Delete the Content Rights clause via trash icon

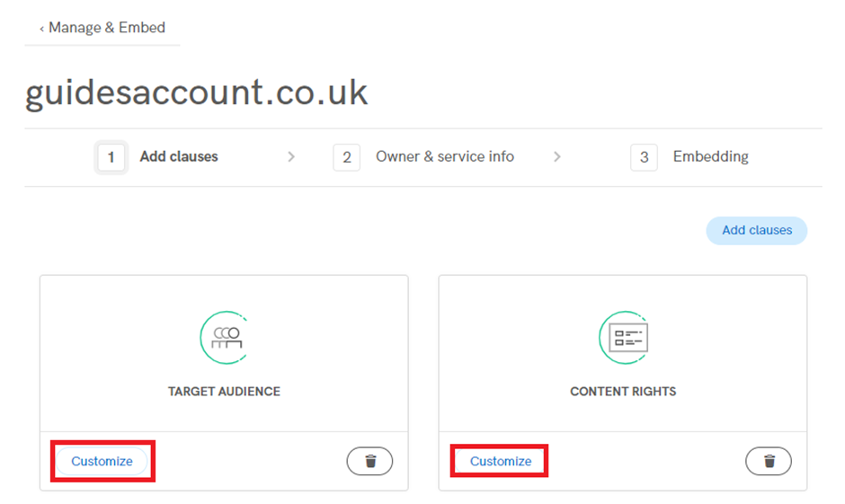pos(769,461)
